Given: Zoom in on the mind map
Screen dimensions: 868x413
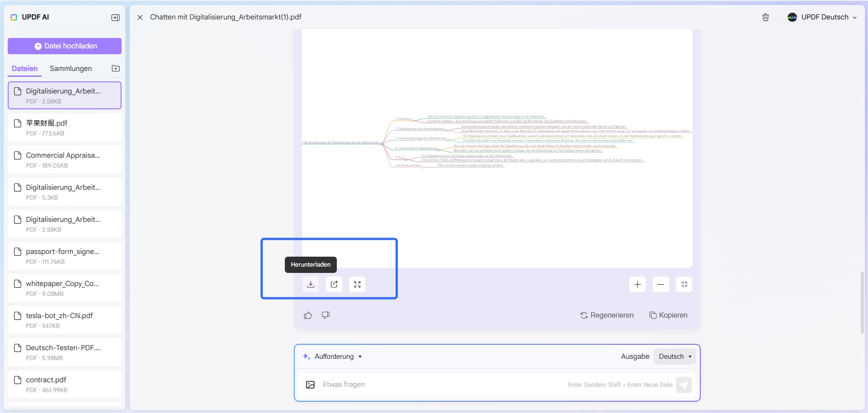Looking at the screenshot, I should click(637, 284).
